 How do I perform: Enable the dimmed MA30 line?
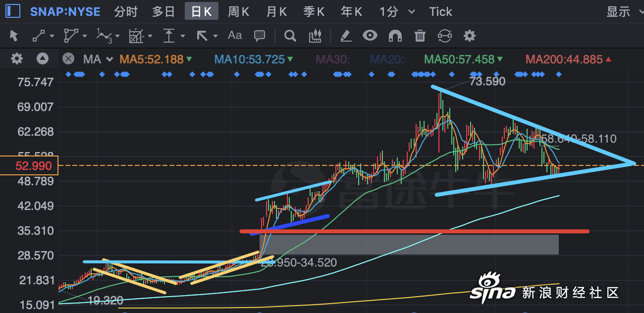tap(333, 59)
